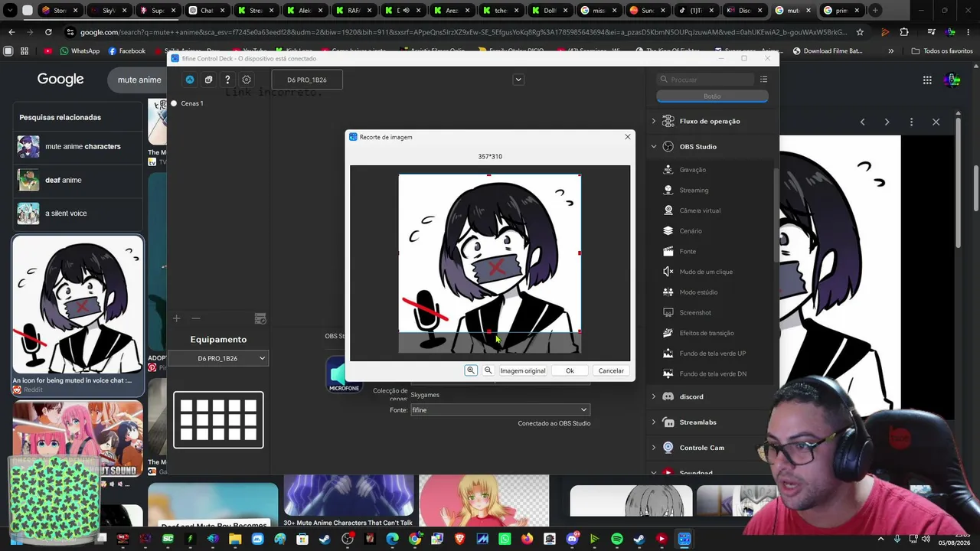Click the zoom in magnifier in crop dialog
The height and width of the screenshot is (551, 980).
pos(471,370)
